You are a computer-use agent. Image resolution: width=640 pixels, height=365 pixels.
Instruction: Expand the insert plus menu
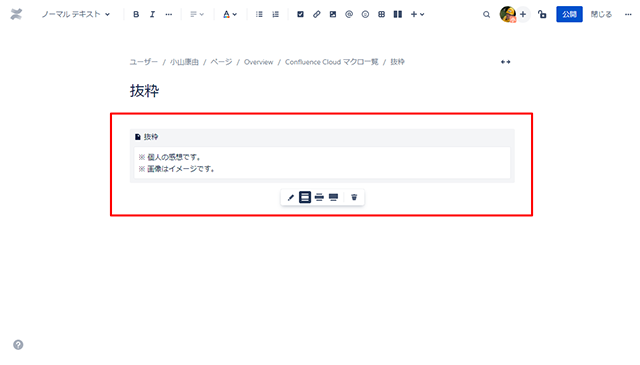418,14
